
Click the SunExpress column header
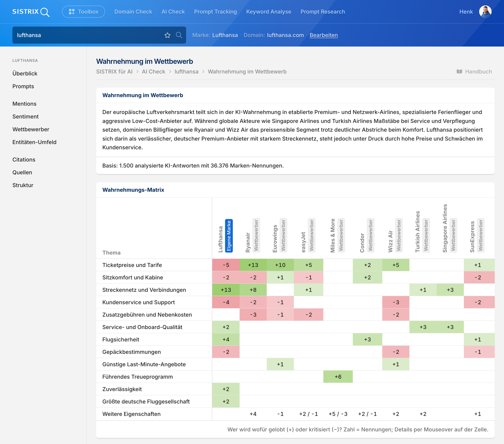(x=472, y=237)
